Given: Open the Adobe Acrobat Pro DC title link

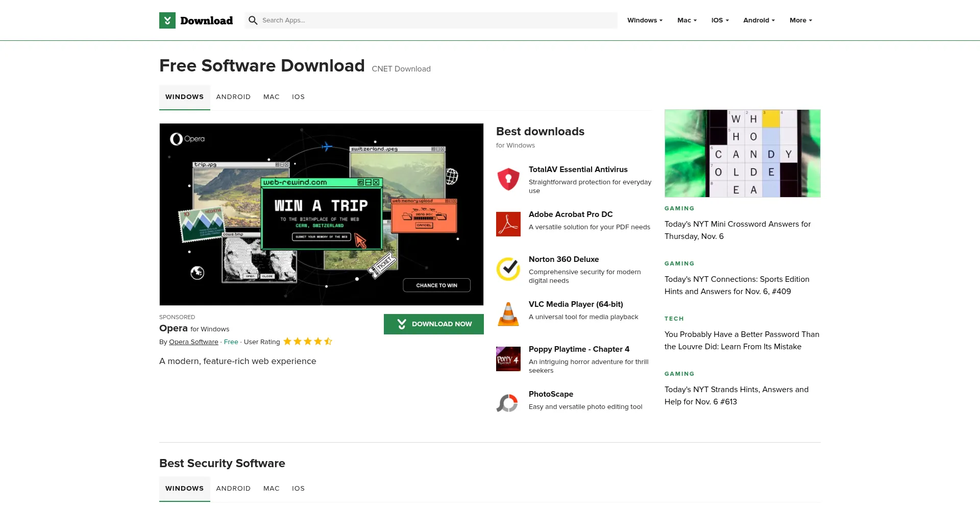Looking at the screenshot, I should (571, 214).
